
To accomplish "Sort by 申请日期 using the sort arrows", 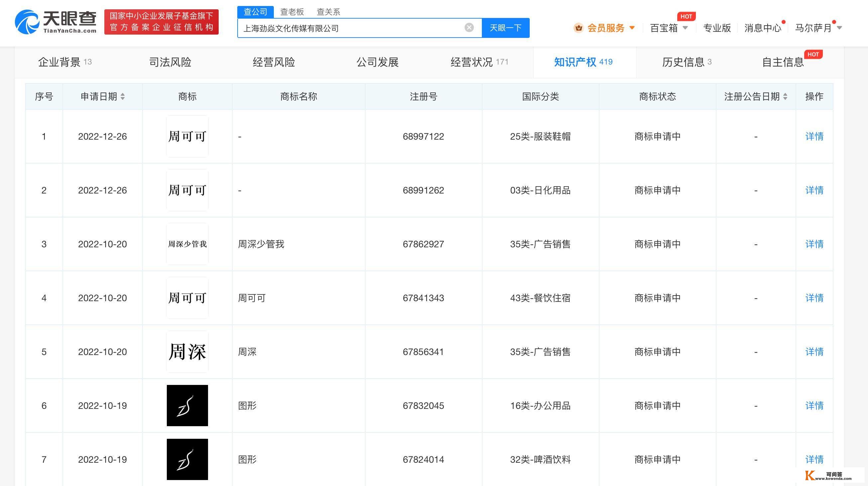I will 123,97.
